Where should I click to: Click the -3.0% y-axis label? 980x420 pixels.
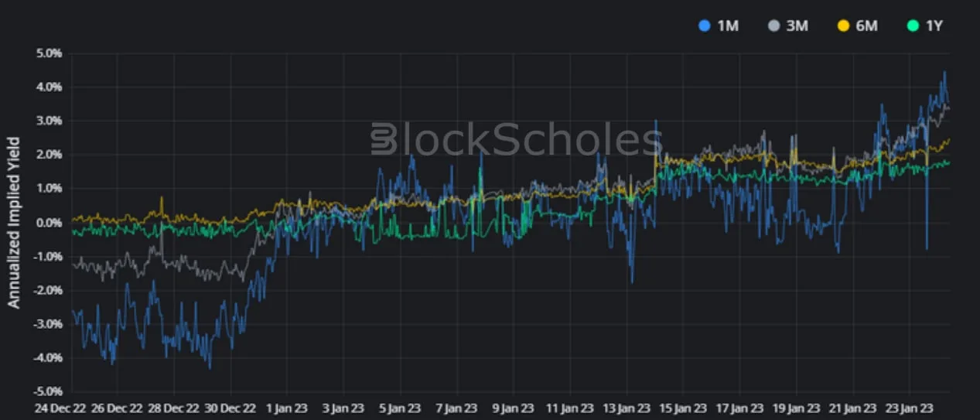pos(48,324)
